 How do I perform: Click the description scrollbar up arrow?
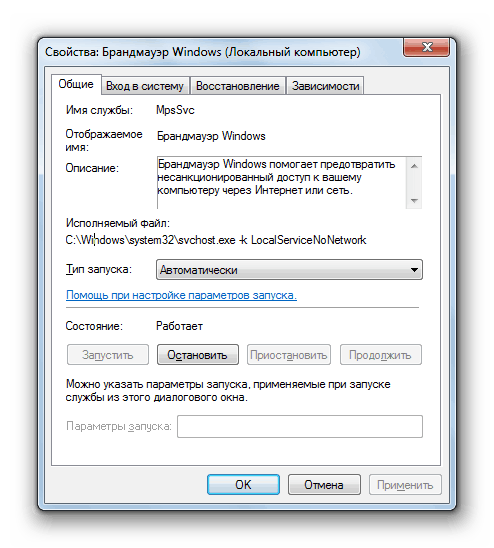click(x=414, y=166)
